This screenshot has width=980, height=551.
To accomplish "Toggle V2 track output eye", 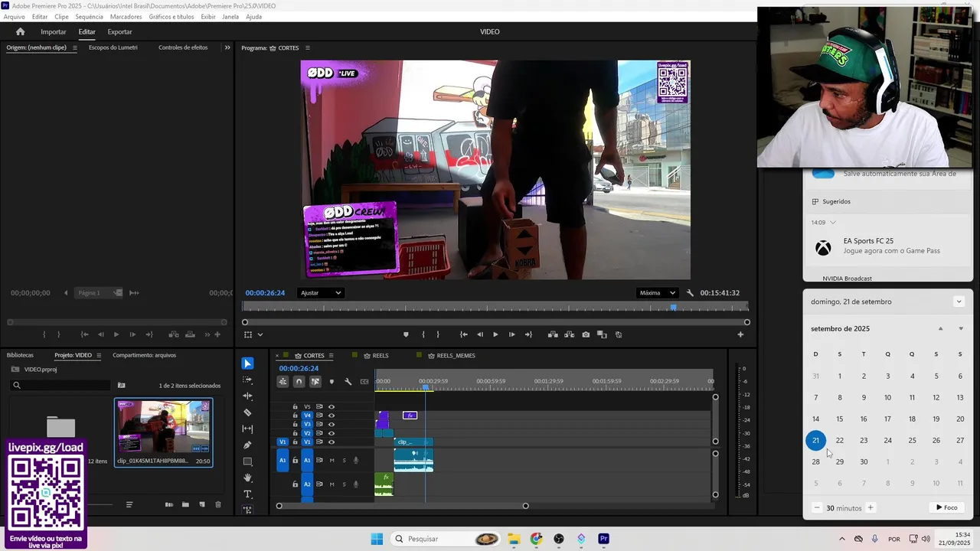I will (x=332, y=433).
